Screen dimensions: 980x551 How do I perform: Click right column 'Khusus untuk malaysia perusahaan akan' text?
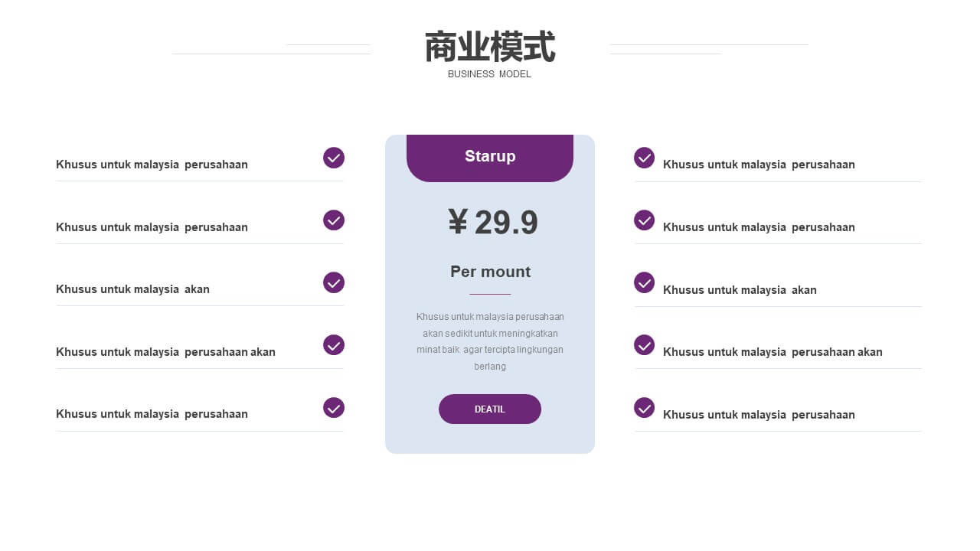(773, 352)
